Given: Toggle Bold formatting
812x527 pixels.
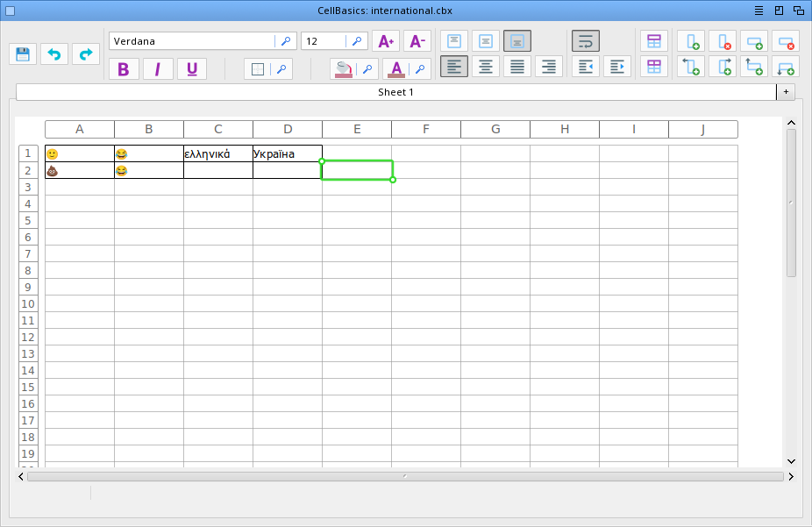Looking at the screenshot, I should pos(123,69).
